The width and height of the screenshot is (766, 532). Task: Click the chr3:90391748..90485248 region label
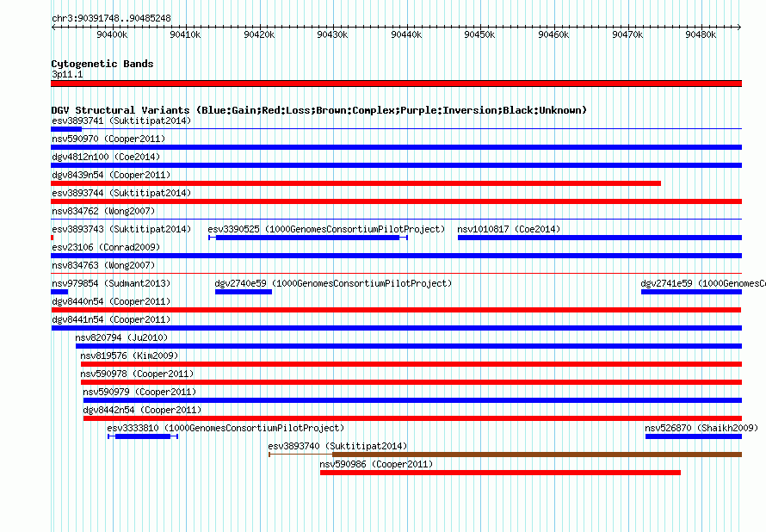click(111, 19)
